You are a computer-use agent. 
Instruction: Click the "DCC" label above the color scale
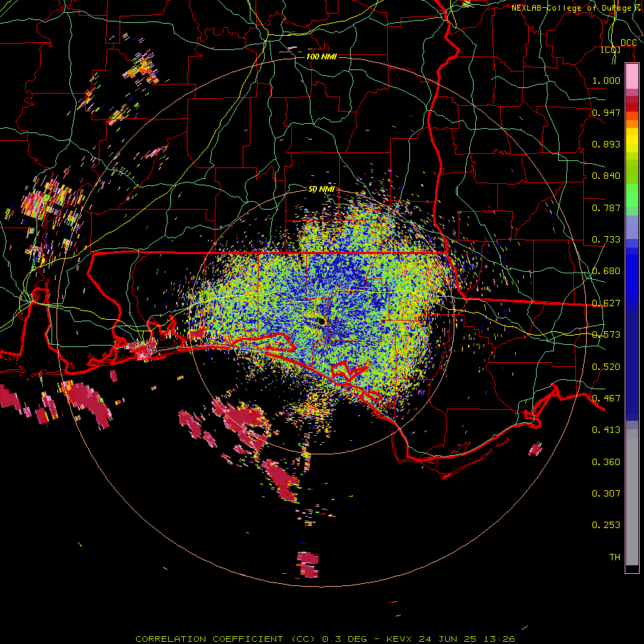click(628, 43)
